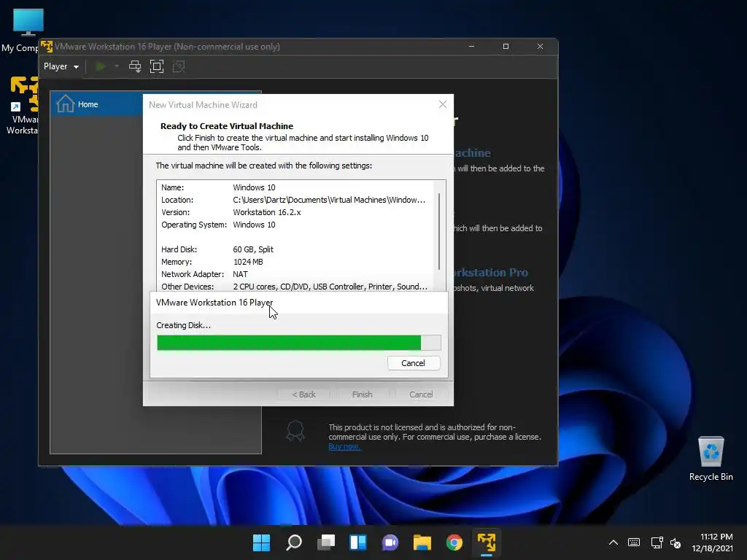747x560 pixels.
Task: Select the Location path value text
Action: click(329, 200)
